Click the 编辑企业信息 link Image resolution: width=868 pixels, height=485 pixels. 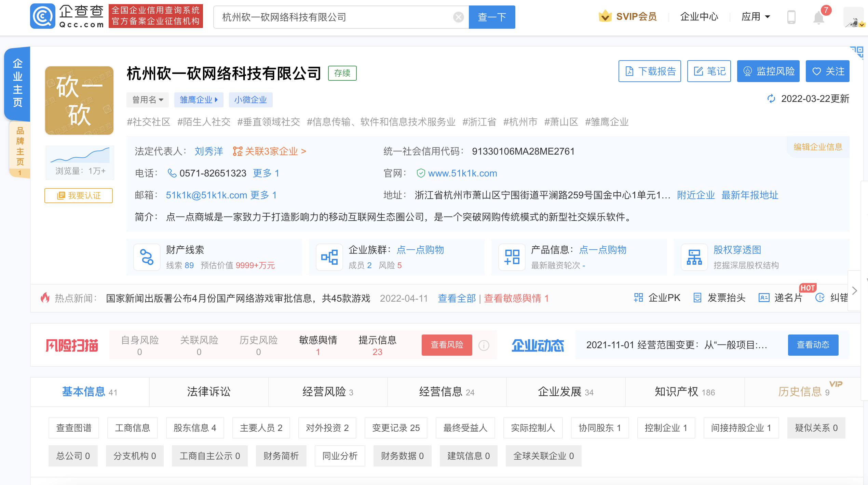tap(818, 147)
